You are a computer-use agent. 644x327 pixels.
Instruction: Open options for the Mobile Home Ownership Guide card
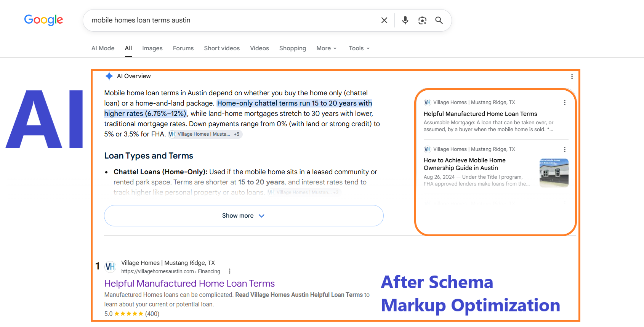565,149
